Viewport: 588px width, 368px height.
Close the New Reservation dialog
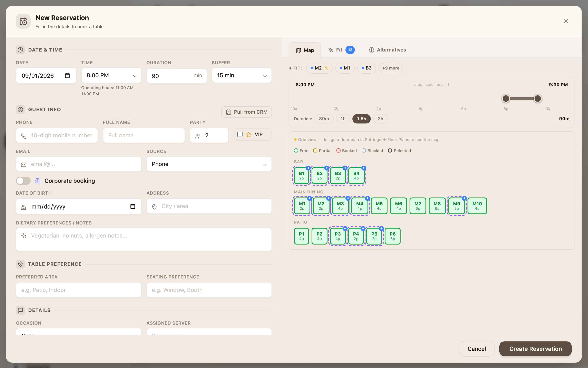pyautogui.click(x=566, y=21)
